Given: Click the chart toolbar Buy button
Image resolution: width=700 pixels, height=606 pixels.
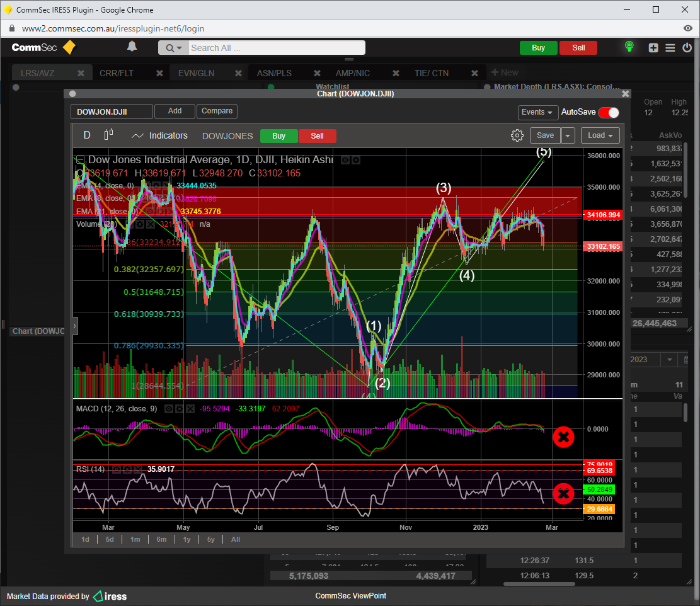Looking at the screenshot, I should tap(279, 136).
